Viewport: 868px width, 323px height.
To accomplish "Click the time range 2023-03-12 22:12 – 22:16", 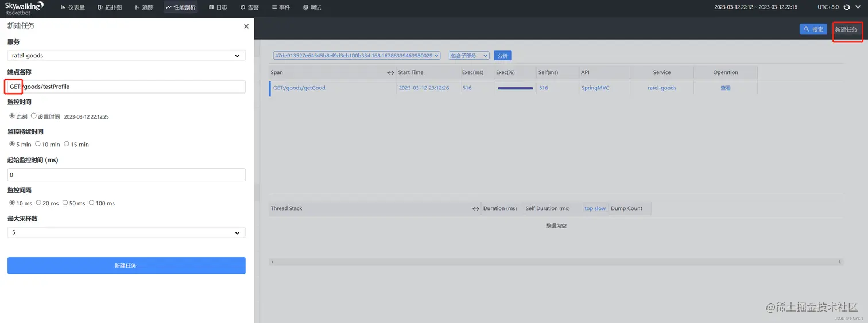I will pos(754,7).
